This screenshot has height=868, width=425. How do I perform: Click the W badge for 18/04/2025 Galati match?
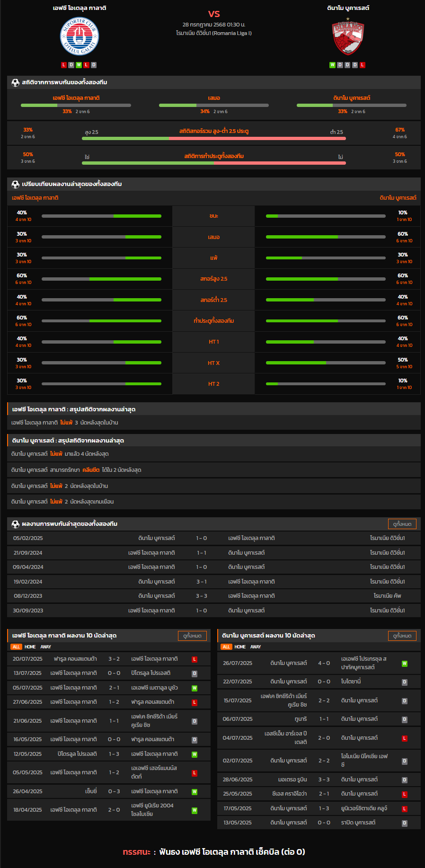coord(195,810)
